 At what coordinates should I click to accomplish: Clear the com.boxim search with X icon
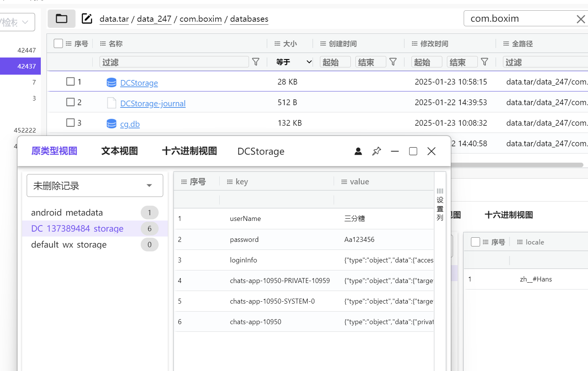(x=581, y=19)
